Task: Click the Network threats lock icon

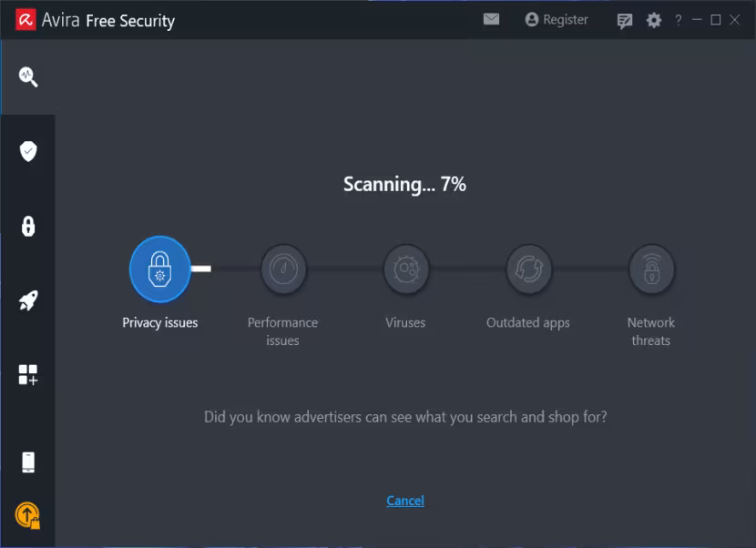Action: [x=651, y=269]
